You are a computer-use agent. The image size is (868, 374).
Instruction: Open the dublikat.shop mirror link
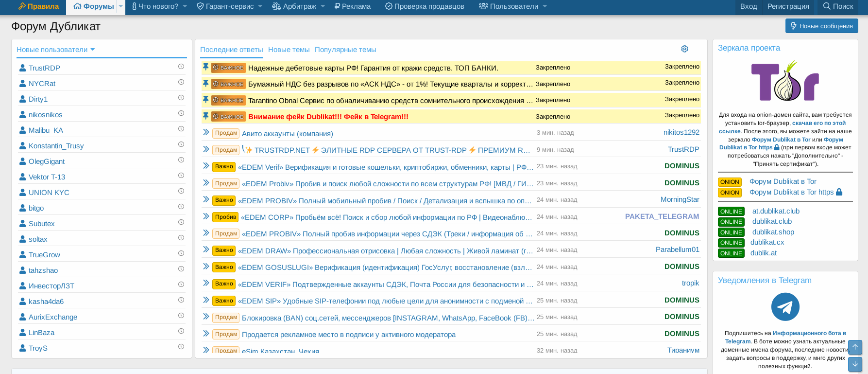click(773, 232)
